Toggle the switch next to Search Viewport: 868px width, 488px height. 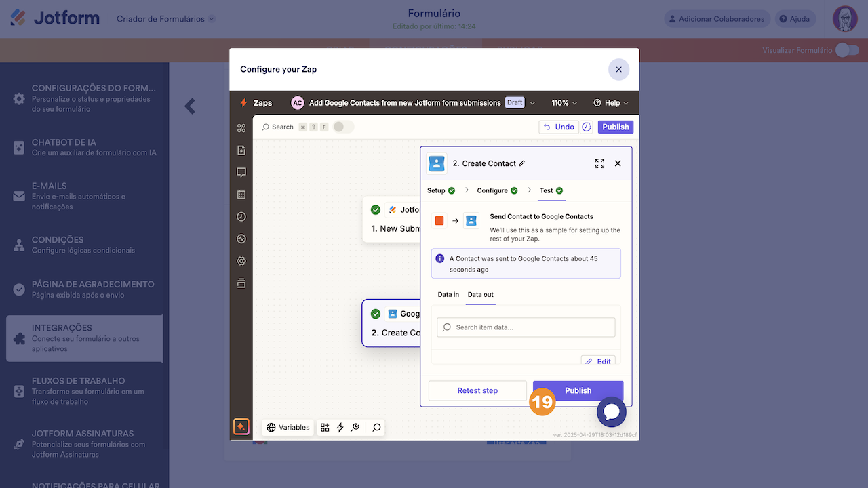tap(343, 127)
